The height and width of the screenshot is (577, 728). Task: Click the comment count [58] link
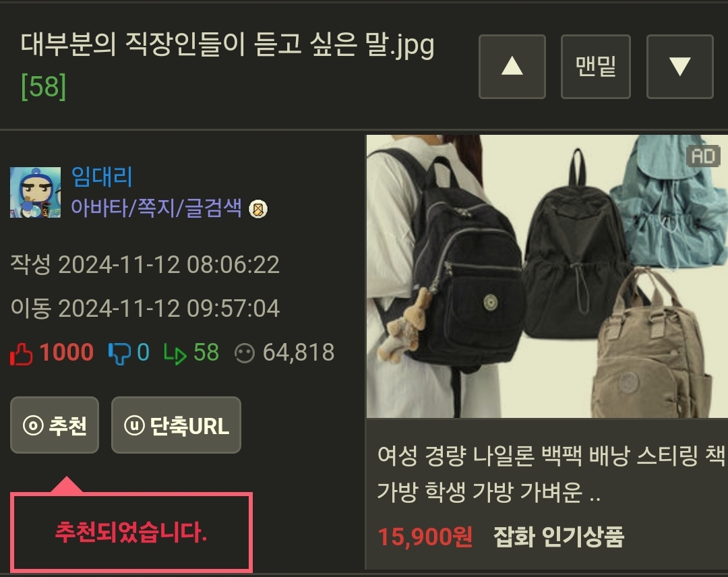(44, 86)
